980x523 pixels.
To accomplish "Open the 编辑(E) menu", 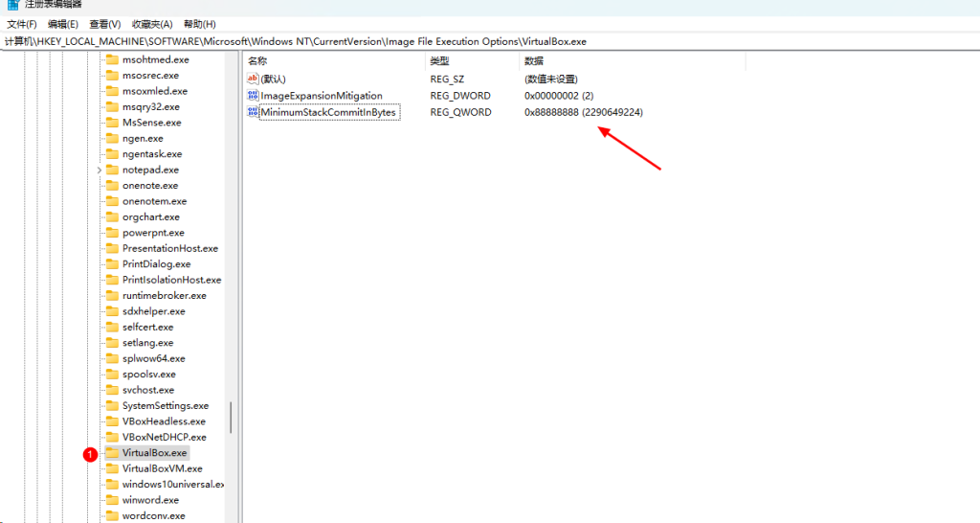I will (x=63, y=24).
